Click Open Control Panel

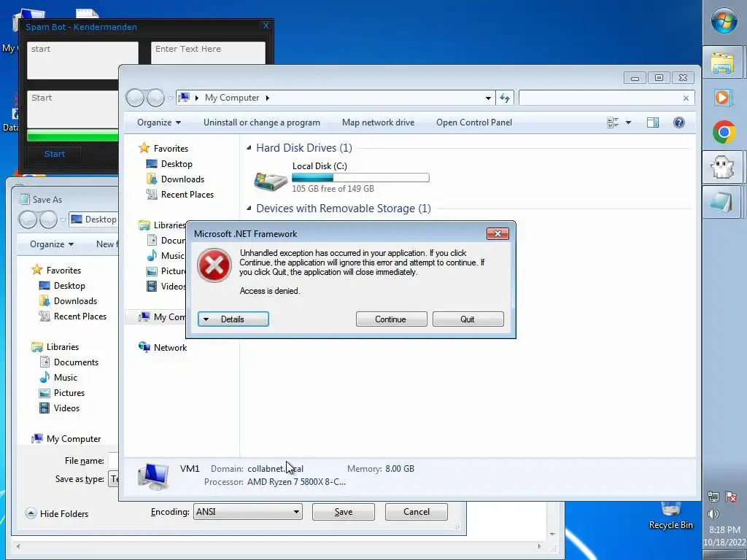(x=474, y=122)
